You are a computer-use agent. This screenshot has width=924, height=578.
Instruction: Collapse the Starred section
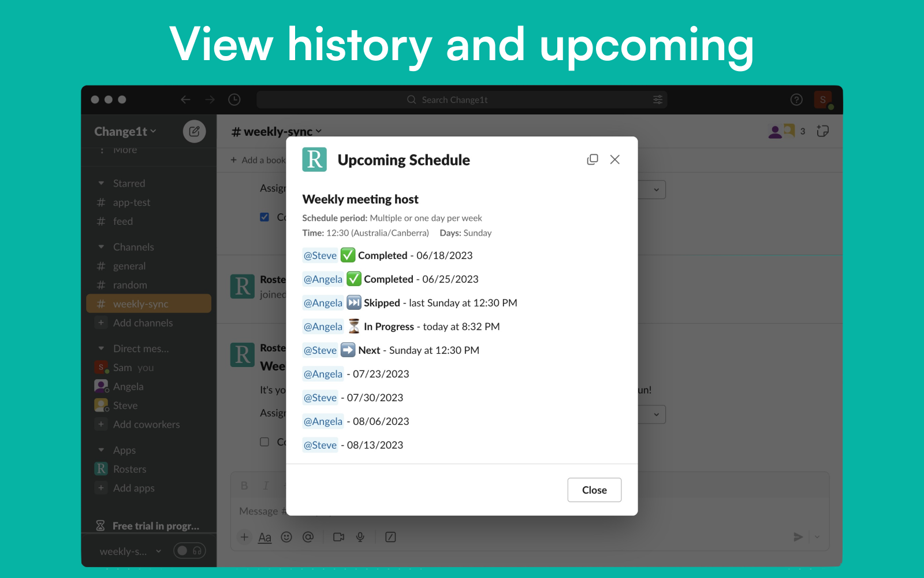[x=101, y=183]
